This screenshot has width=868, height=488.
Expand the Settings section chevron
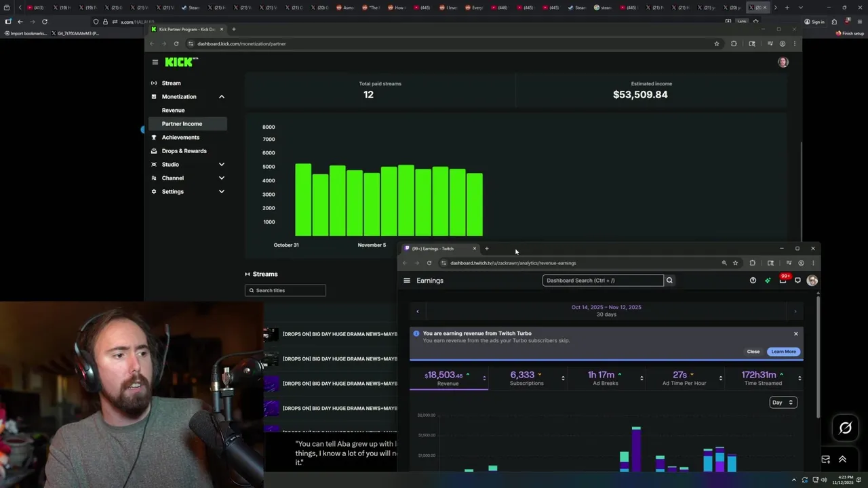click(x=221, y=191)
